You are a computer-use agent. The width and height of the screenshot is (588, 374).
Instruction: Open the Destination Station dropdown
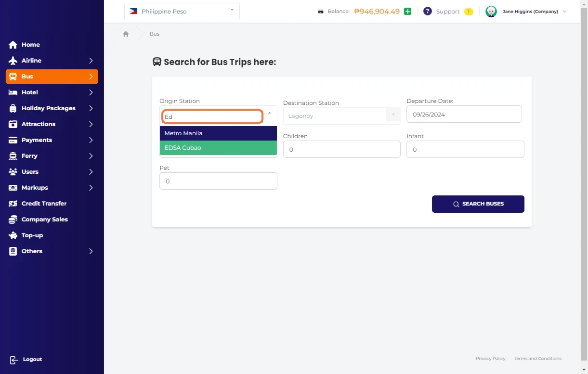pyautogui.click(x=341, y=116)
